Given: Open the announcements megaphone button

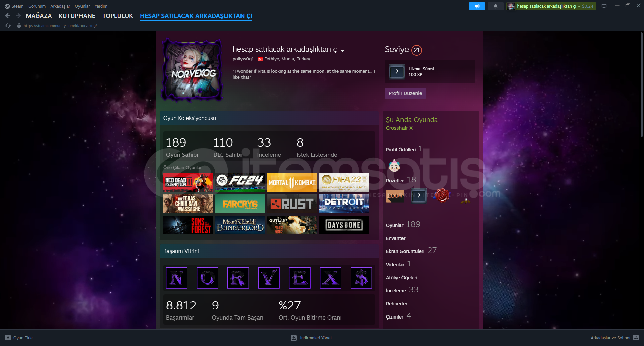Looking at the screenshot, I should [x=477, y=6].
